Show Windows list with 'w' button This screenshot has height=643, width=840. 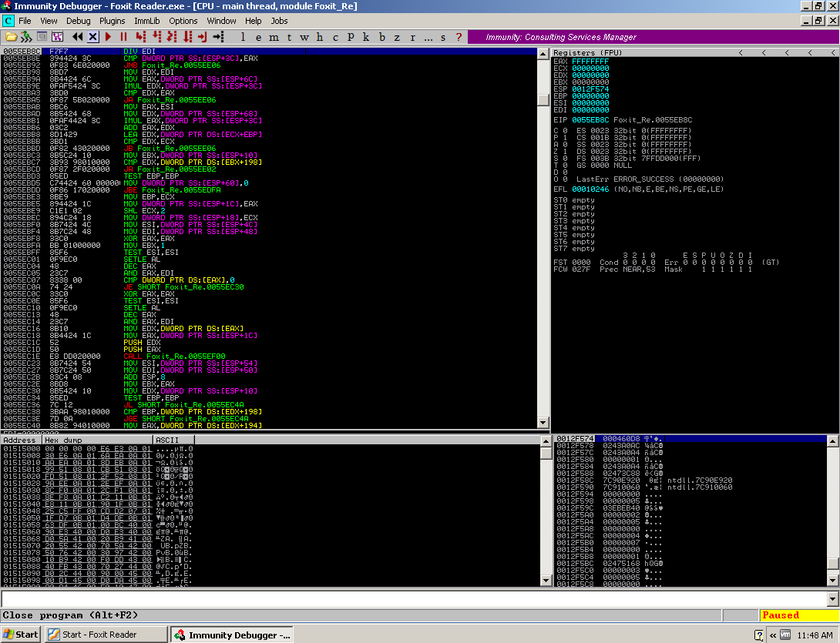coord(304,37)
